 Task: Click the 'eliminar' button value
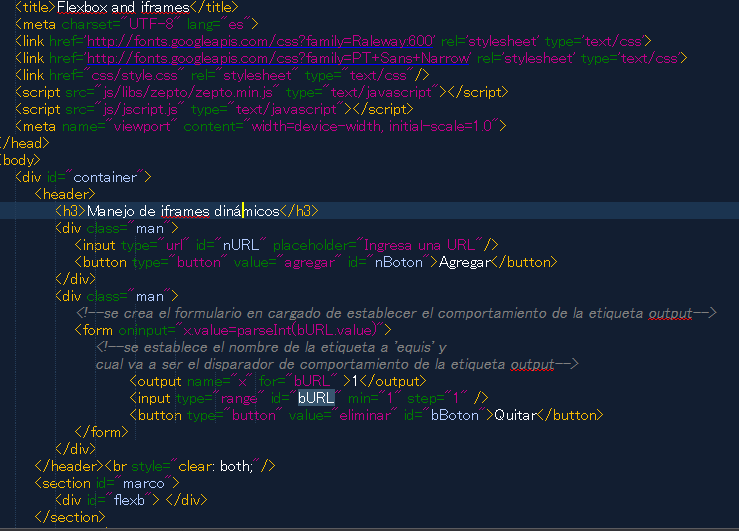(365, 415)
